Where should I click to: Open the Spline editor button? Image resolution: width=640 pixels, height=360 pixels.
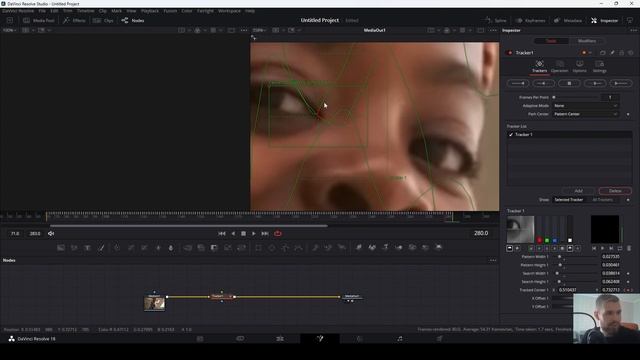pos(496,20)
